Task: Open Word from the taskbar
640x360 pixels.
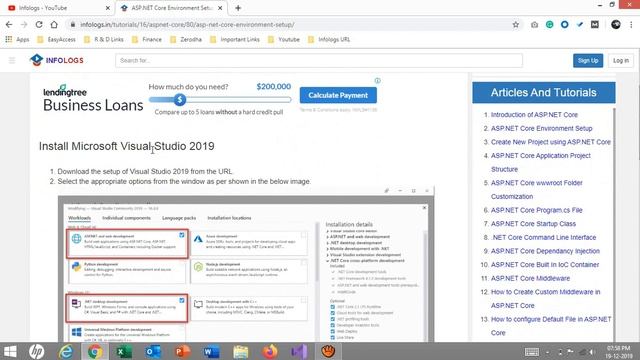Action: tap(211, 351)
